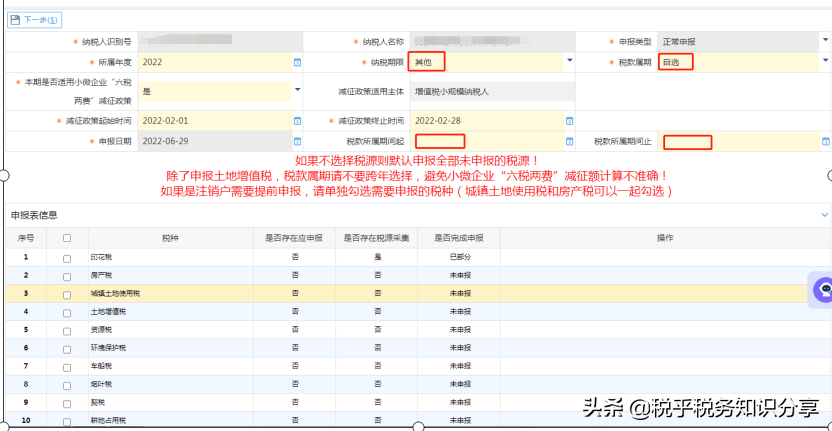This screenshot has width=832, height=431.
Task: Select the 环境保护税 tax name cell
Action: [x=170, y=348]
